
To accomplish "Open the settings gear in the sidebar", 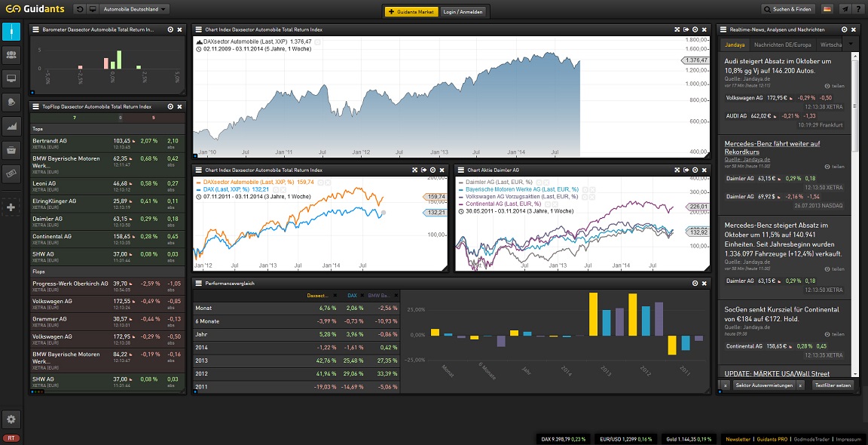I will point(11,419).
